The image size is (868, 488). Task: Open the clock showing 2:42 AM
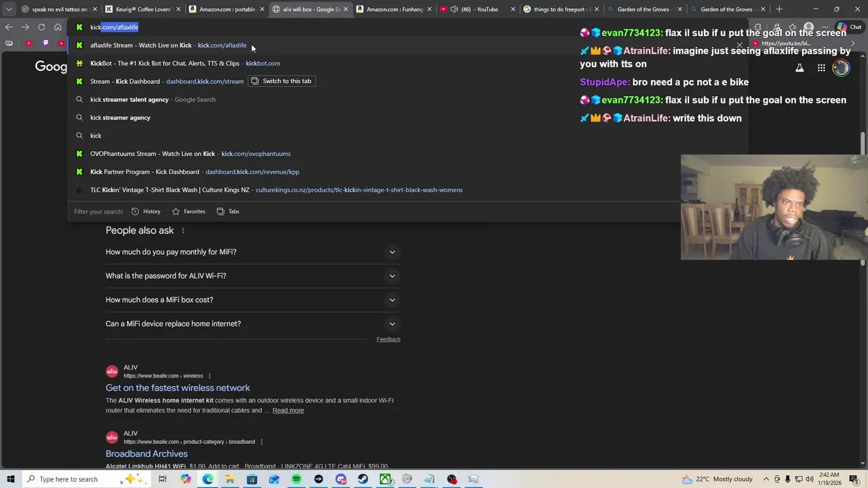point(829,479)
